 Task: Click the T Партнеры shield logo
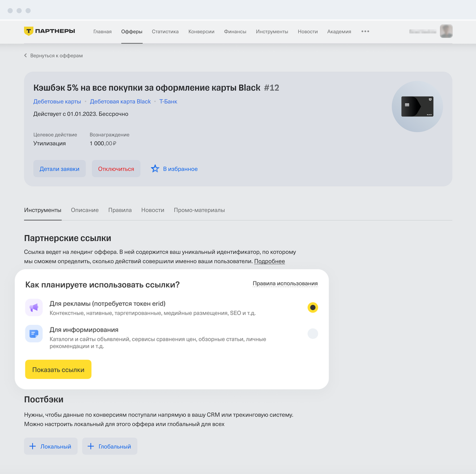tap(28, 31)
